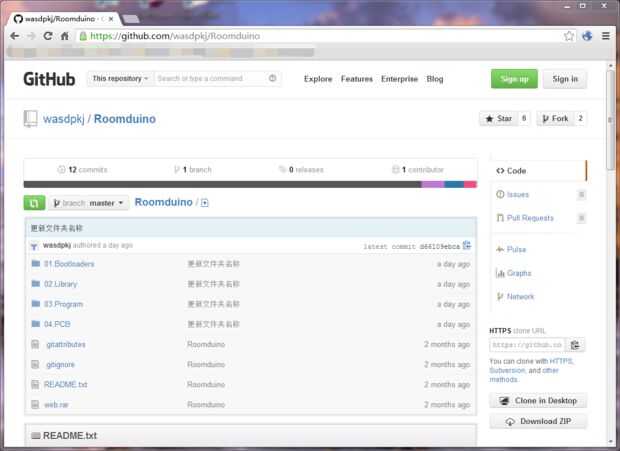Click the Download ZIP button
This screenshot has width=620, height=451.
click(x=538, y=421)
